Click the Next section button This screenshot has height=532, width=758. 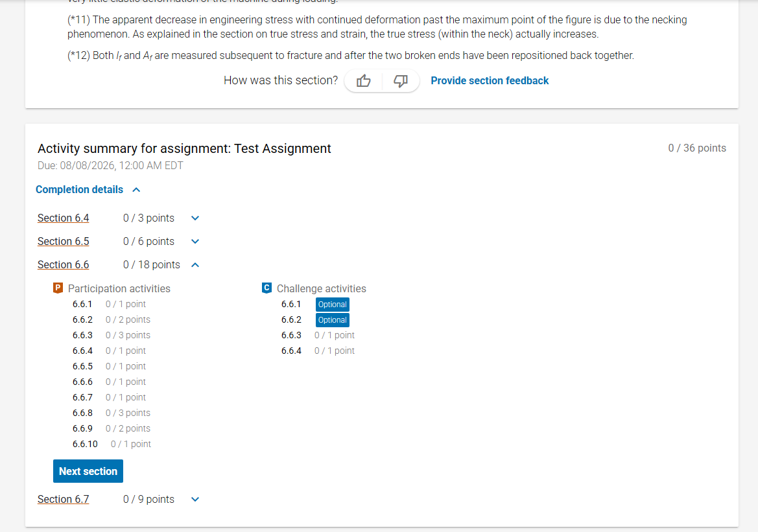tap(88, 471)
